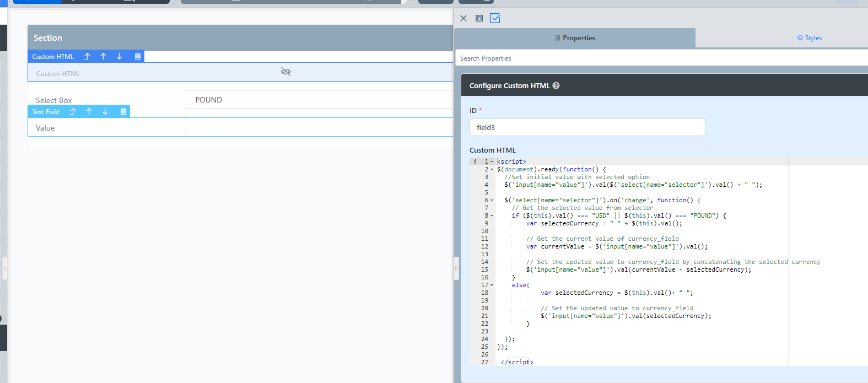
Task: Collapse the code fold at line 6
Action: (492, 200)
